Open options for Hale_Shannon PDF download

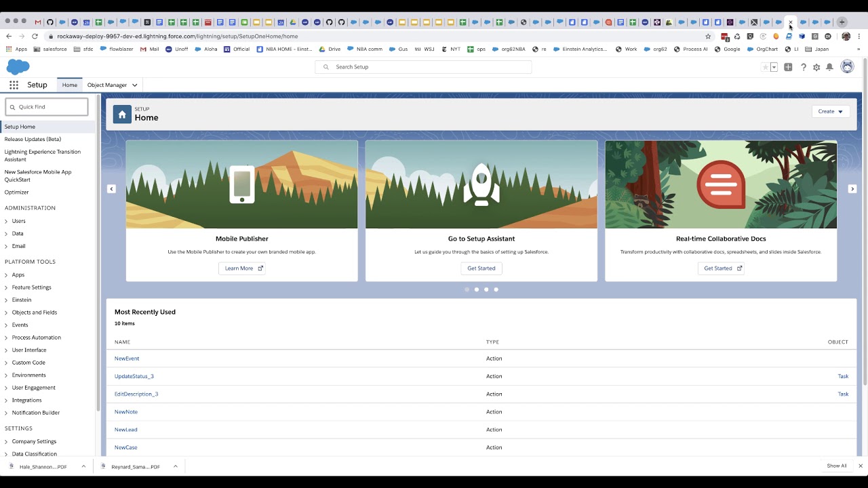(83, 466)
